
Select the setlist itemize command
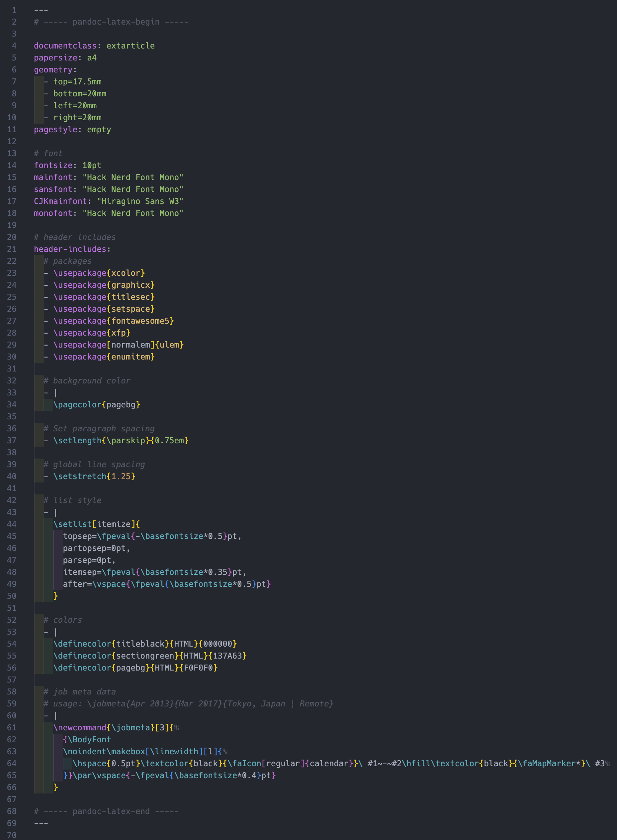coord(96,524)
